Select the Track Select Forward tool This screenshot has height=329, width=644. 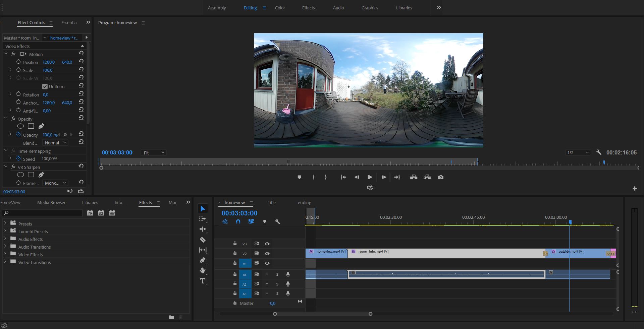[203, 219]
